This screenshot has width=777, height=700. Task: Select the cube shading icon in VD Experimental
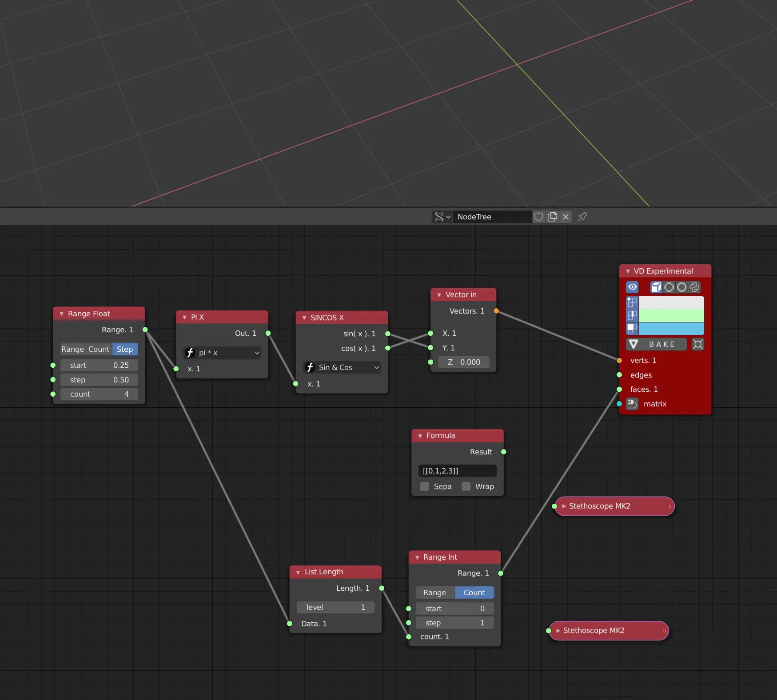(656, 287)
